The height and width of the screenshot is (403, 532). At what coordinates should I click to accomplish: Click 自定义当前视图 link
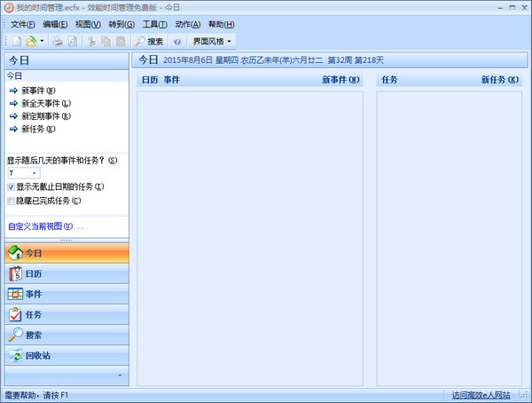coord(44,226)
